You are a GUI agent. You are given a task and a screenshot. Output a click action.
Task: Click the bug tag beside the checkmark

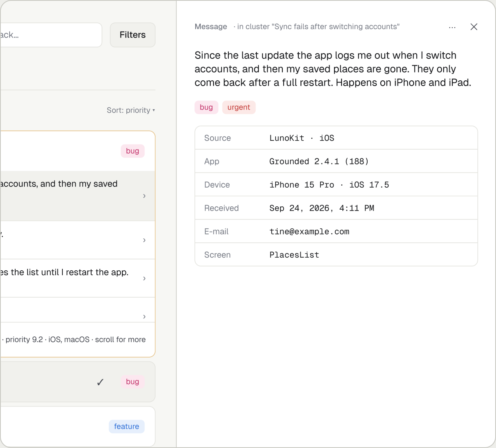(x=132, y=382)
